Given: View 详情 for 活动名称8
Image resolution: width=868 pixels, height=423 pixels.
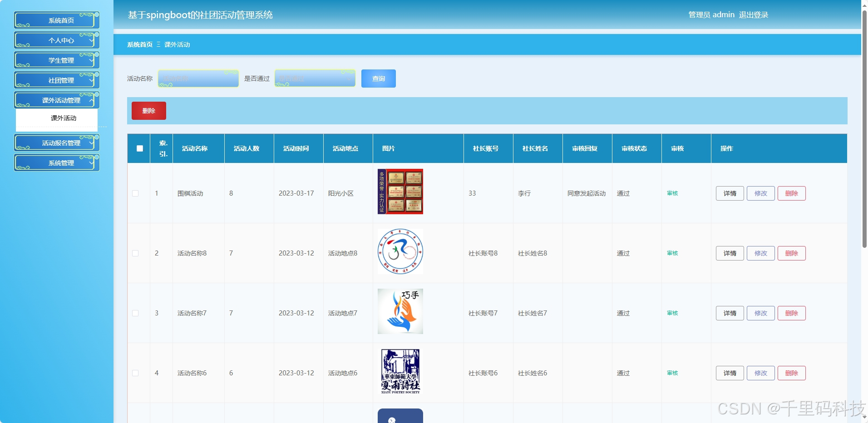Looking at the screenshot, I should (x=730, y=253).
